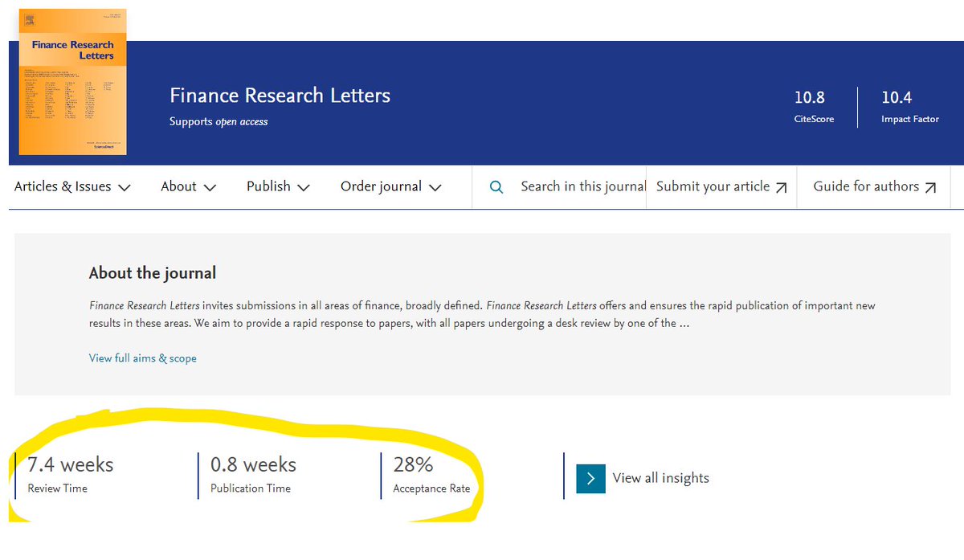The width and height of the screenshot is (964, 560).
Task: Click the Supports open access text
Action: pyautogui.click(x=219, y=122)
